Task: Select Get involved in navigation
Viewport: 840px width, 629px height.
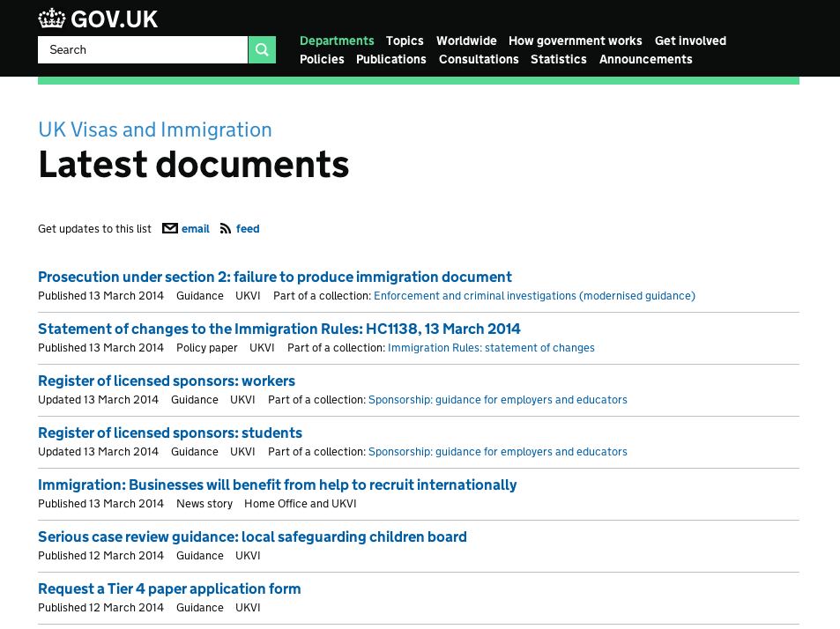Action: (690, 41)
